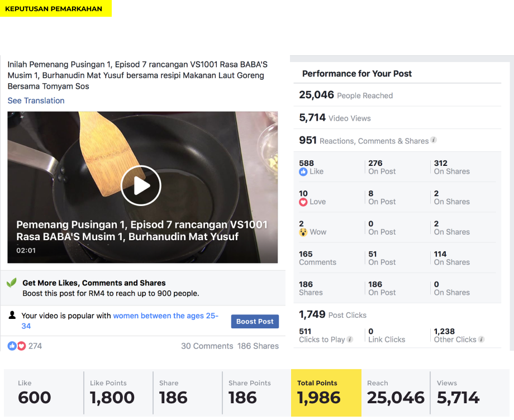This screenshot has height=420, width=514.
Task: Click the green leaf boost suggestion icon
Action: [12, 283]
